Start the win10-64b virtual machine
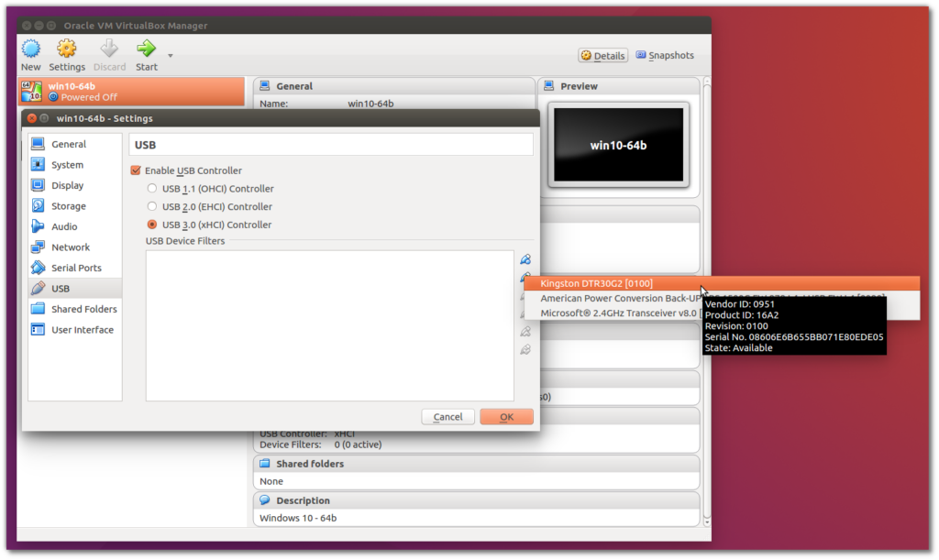The width and height of the screenshot is (939, 560). click(x=145, y=54)
